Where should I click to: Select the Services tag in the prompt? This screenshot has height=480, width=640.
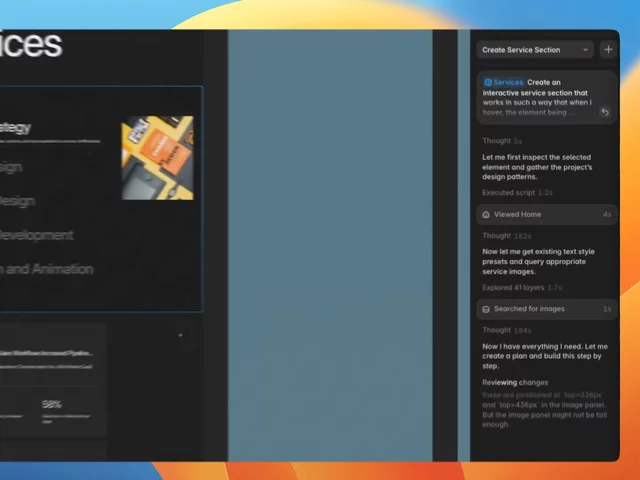[504, 82]
